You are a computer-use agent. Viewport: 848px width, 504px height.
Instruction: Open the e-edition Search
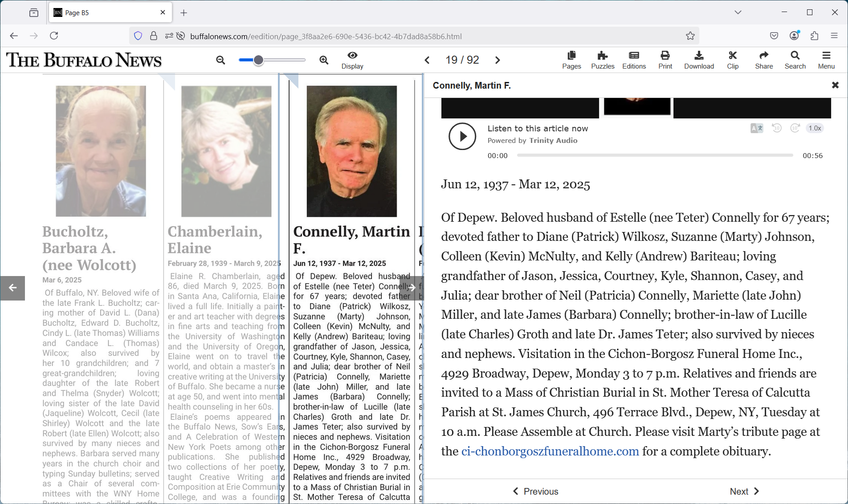[795, 60]
